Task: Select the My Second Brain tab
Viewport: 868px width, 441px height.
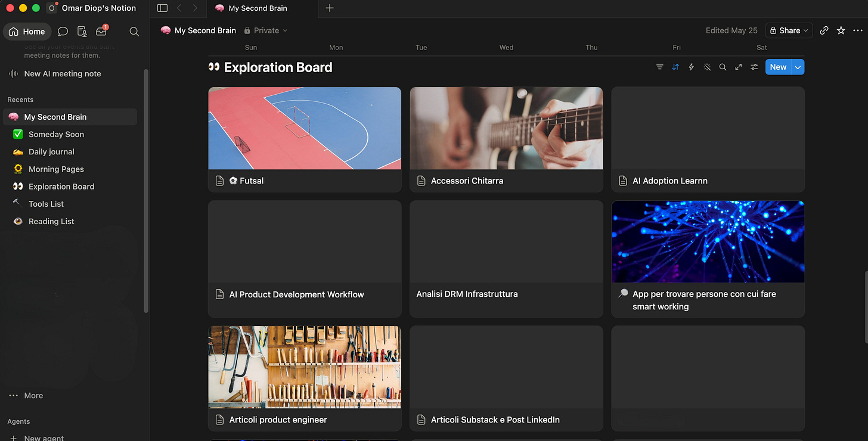Action: (263, 8)
